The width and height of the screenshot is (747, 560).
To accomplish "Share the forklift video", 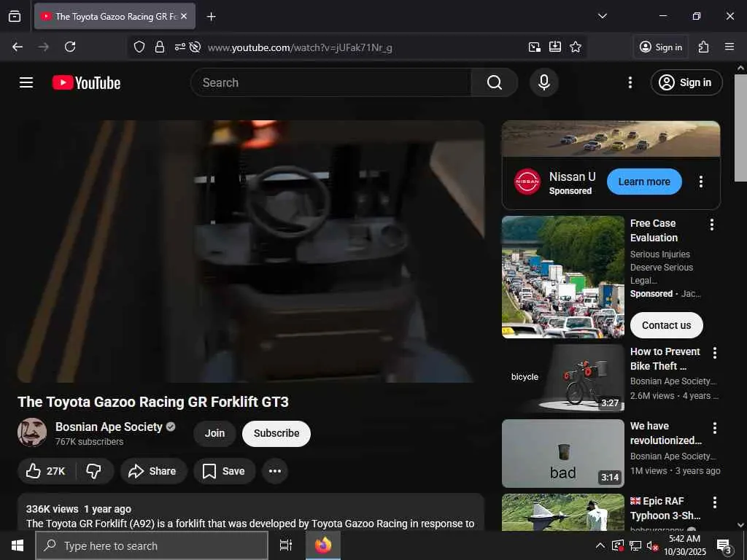I will click(153, 471).
